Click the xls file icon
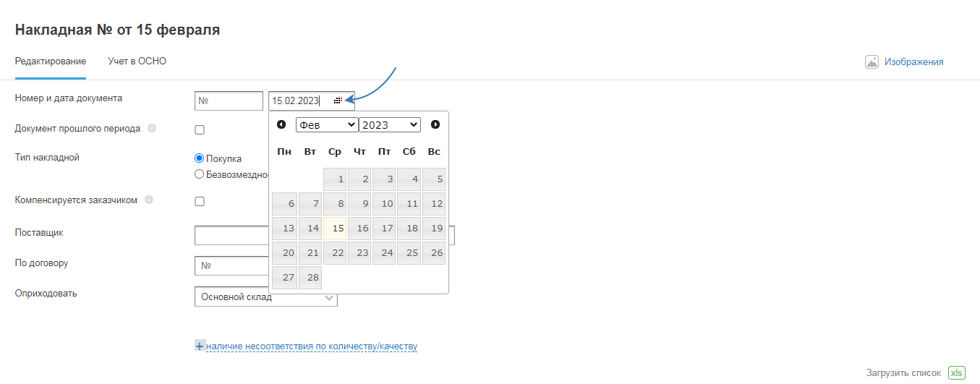980x384 pixels. click(957, 372)
